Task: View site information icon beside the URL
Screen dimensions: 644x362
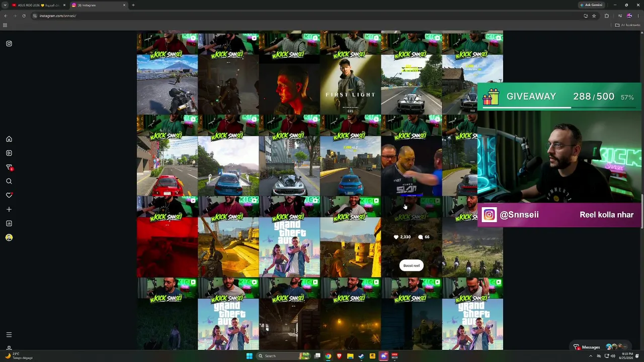Action: [x=35, y=16]
